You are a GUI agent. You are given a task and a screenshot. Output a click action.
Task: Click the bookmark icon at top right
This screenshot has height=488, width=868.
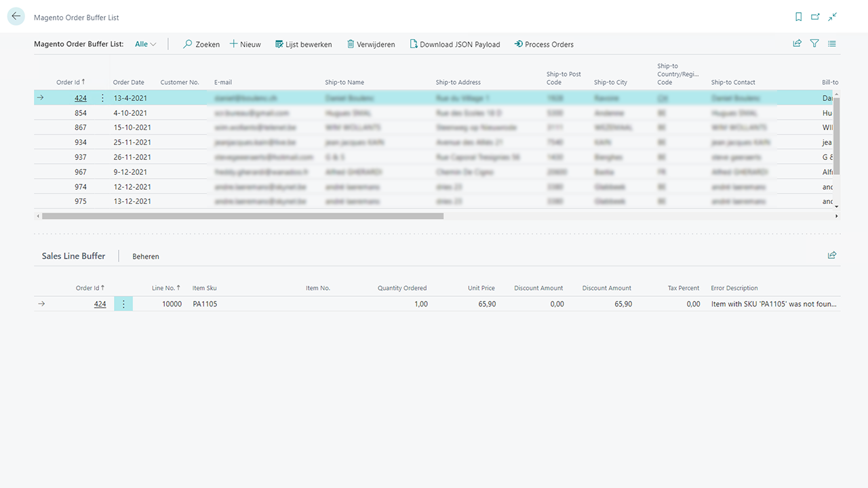pyautogui.click(x=798, y=17)
